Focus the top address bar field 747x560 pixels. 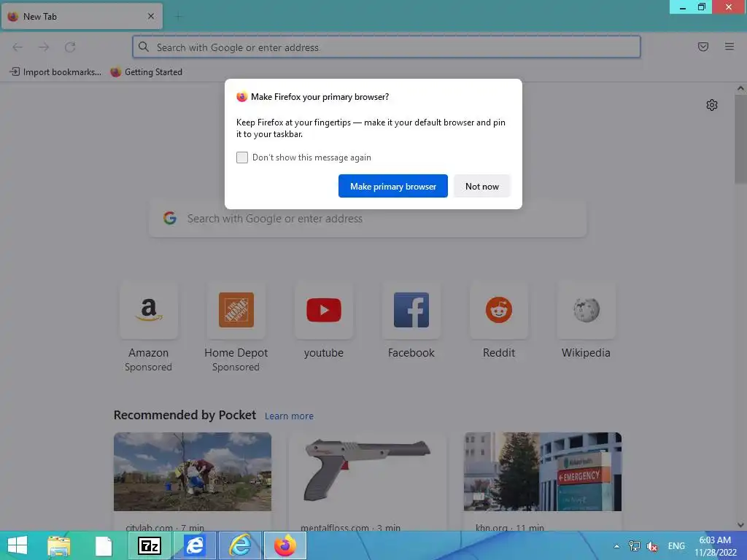[x=387, y=47]
